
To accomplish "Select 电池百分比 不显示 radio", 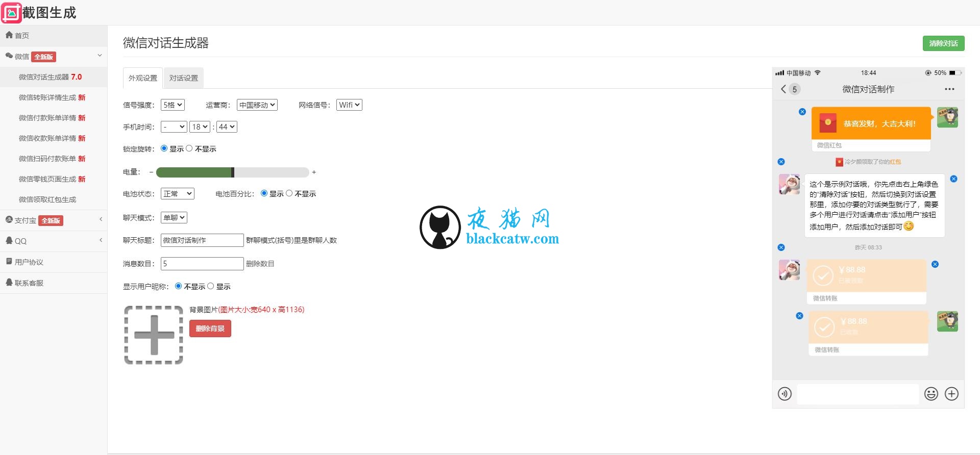I will 289,193.
